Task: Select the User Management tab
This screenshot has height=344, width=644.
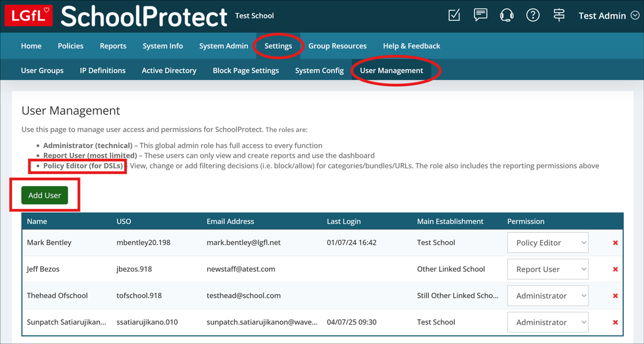Action: click(x=392, y=71)
